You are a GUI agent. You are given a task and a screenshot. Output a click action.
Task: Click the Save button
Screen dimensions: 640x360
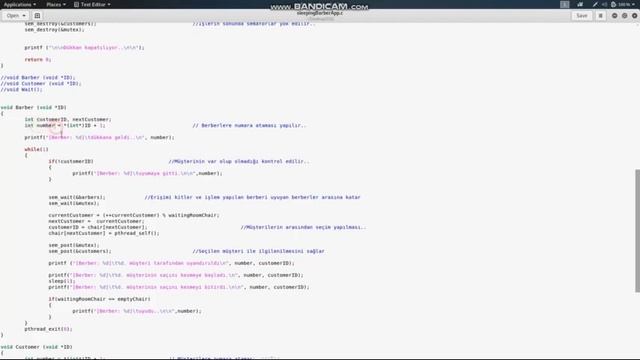pos(582,16)
